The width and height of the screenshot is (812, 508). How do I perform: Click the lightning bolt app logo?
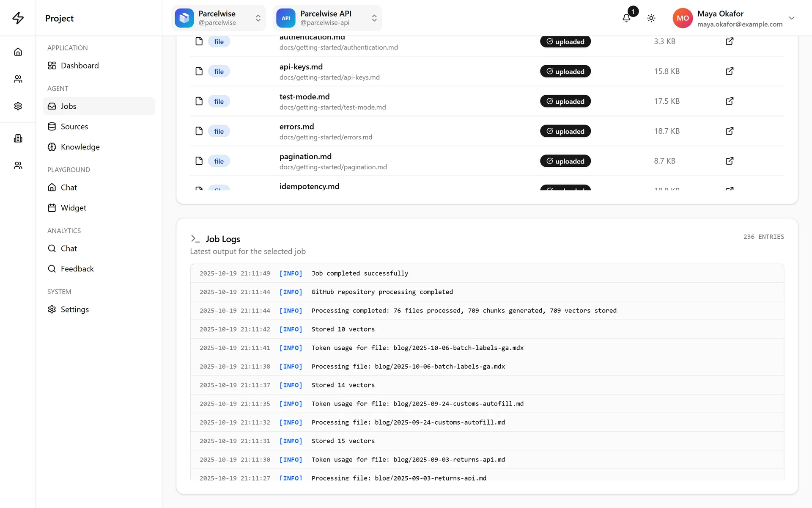point(18,18)
